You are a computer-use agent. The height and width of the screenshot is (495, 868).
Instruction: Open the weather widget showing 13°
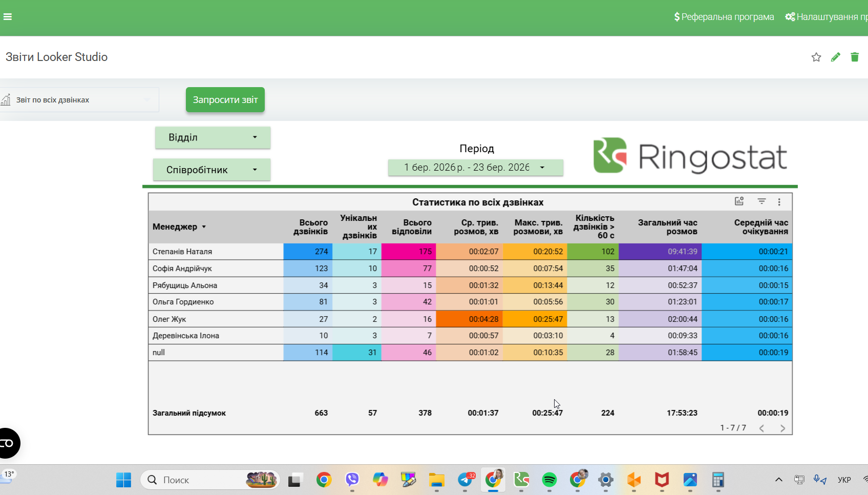(8, 477)
